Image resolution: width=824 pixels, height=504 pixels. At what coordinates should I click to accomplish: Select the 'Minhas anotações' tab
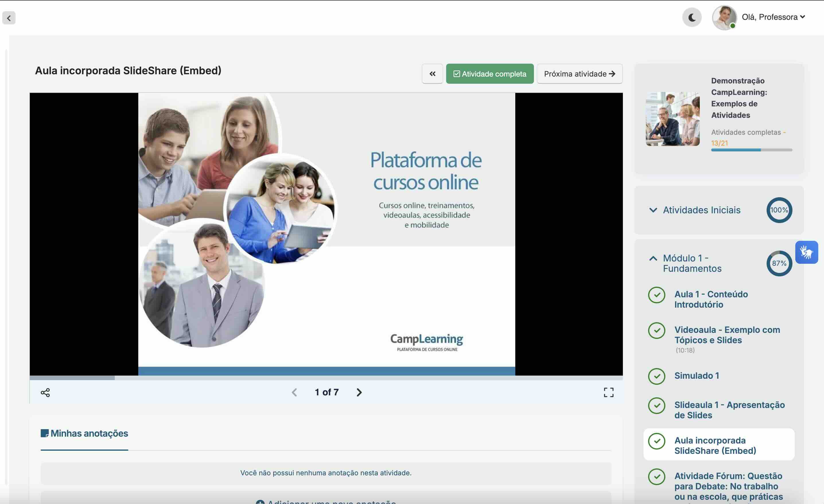click(x=84, y=433)
